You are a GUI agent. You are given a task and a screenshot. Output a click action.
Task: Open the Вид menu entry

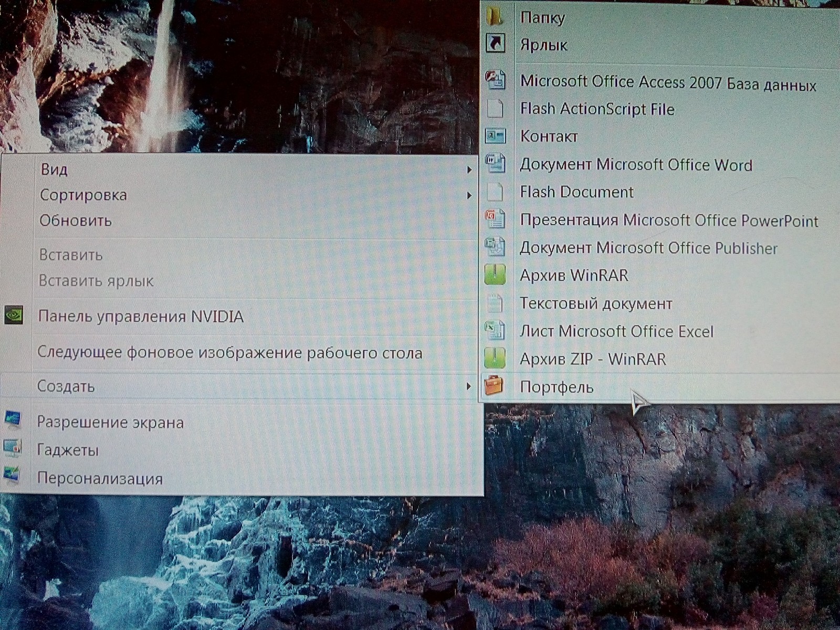(55, 170)
